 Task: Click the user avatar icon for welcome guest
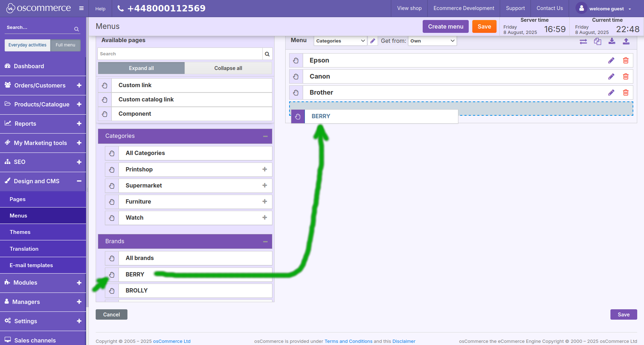pos(581,8)
